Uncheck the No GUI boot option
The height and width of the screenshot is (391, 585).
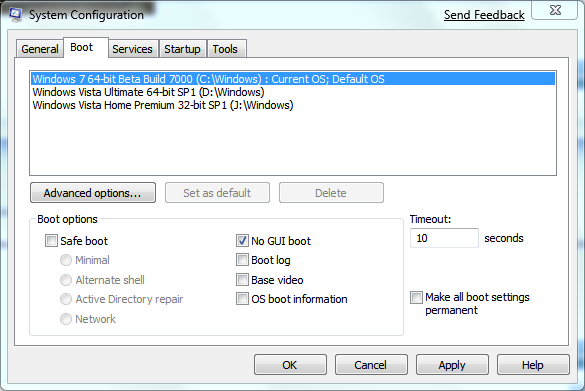242,241
